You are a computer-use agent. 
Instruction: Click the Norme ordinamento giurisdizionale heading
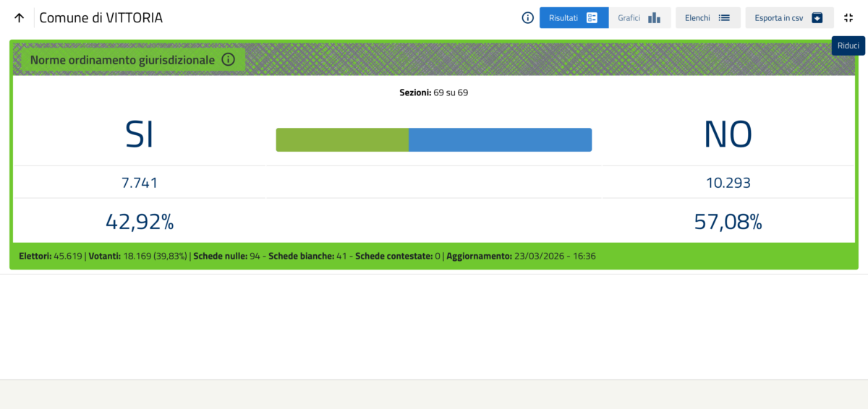122,60
